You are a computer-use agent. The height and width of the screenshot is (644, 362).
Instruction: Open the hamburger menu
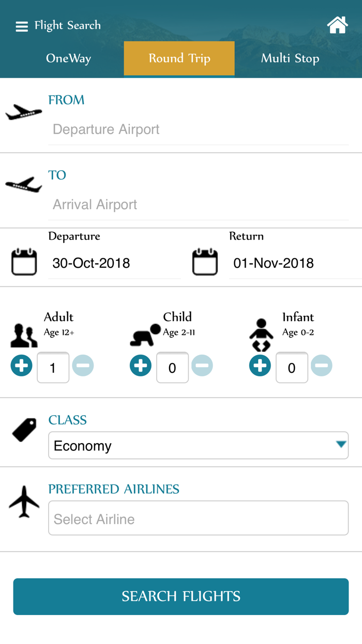[21, 26]
